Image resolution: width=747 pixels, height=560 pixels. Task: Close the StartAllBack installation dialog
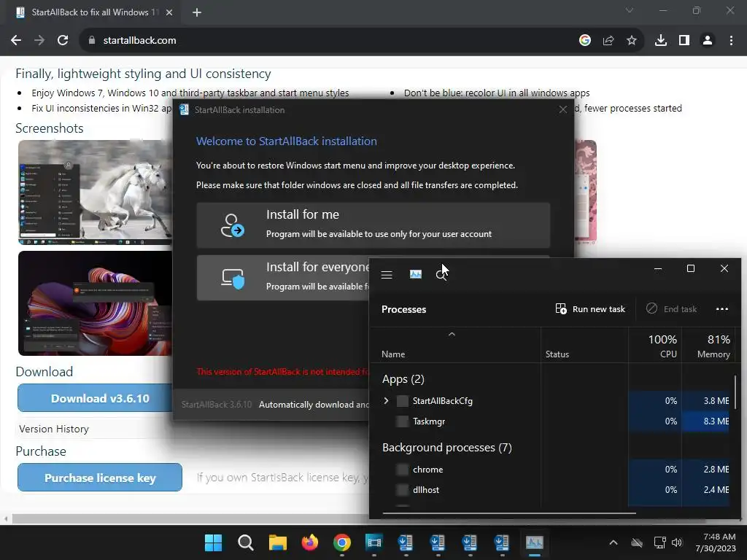(562, 109)
